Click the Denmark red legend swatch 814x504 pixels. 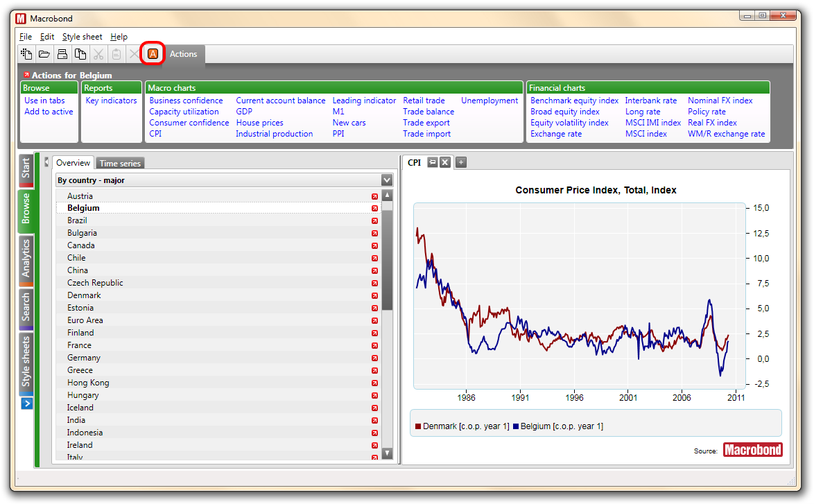418,426
